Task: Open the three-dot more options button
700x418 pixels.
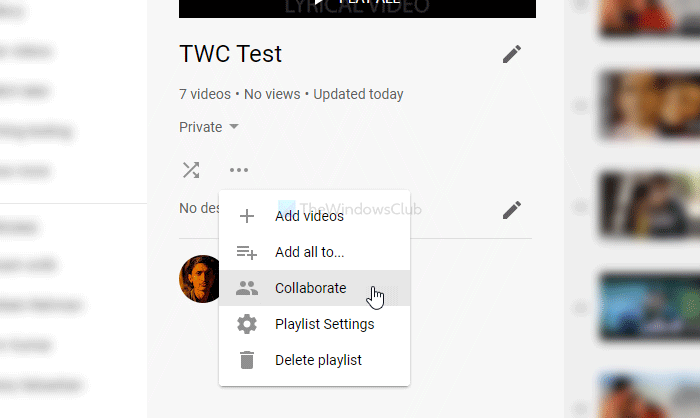Action: (238, 170)
